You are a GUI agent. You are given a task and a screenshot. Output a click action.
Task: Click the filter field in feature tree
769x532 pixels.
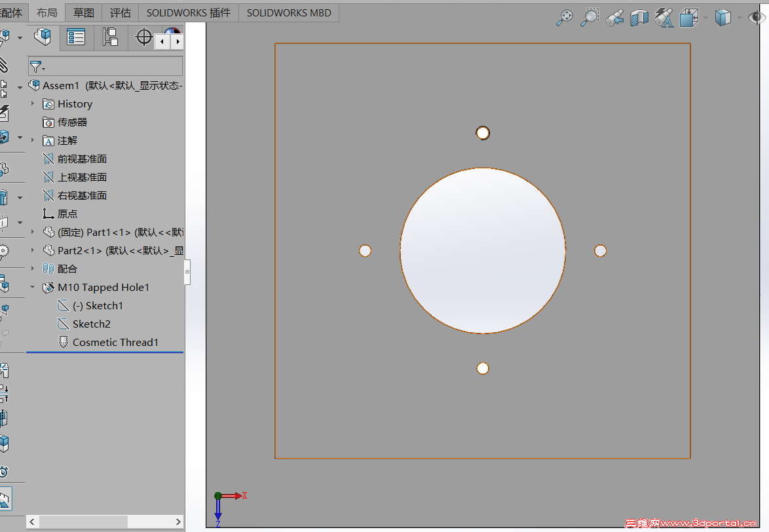coord(105,66)
